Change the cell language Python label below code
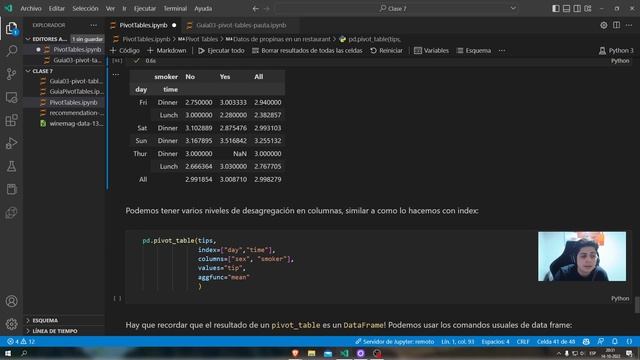 (x=620, y=299)
